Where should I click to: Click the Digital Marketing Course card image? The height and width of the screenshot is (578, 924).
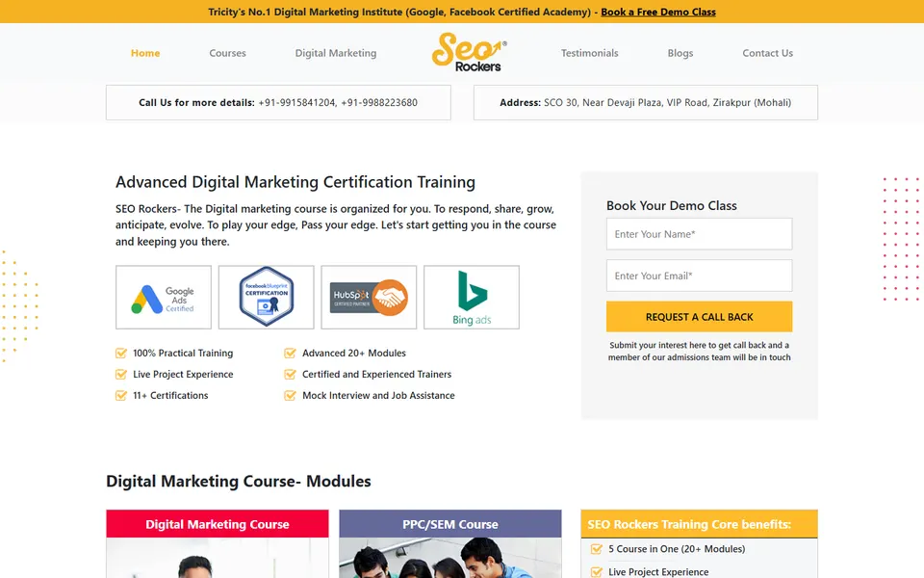218,558
